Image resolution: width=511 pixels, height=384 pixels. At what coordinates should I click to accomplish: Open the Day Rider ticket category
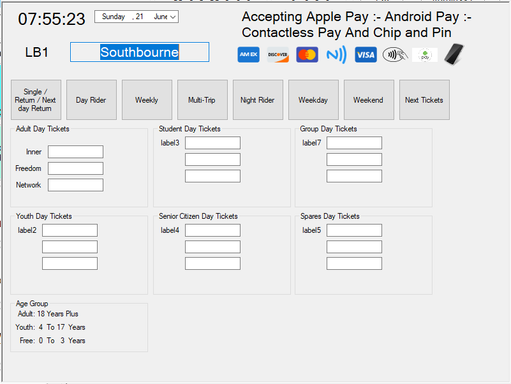pyautogui.click(x=91, y=100)
